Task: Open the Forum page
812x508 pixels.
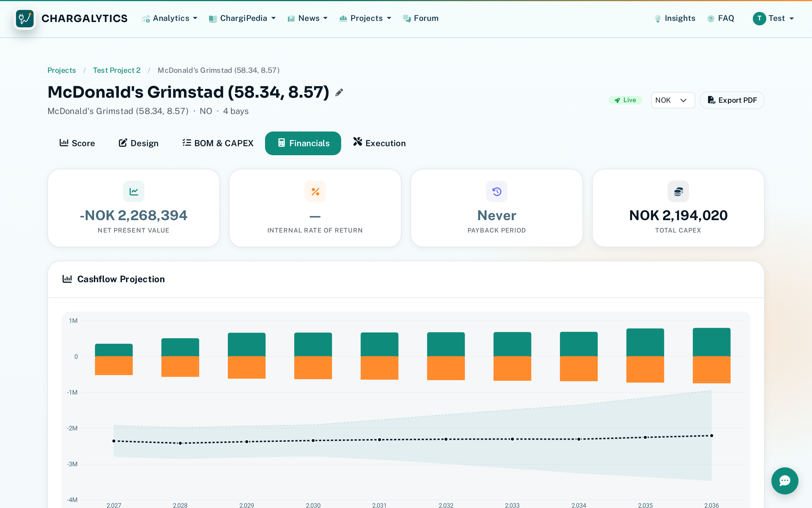Action: pyautogui.click(x=421, y=18)
